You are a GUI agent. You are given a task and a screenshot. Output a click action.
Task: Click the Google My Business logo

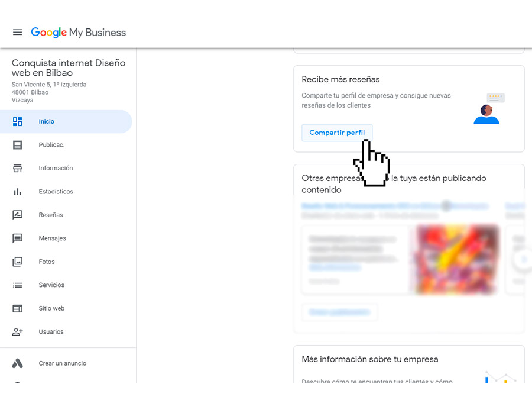79,33
